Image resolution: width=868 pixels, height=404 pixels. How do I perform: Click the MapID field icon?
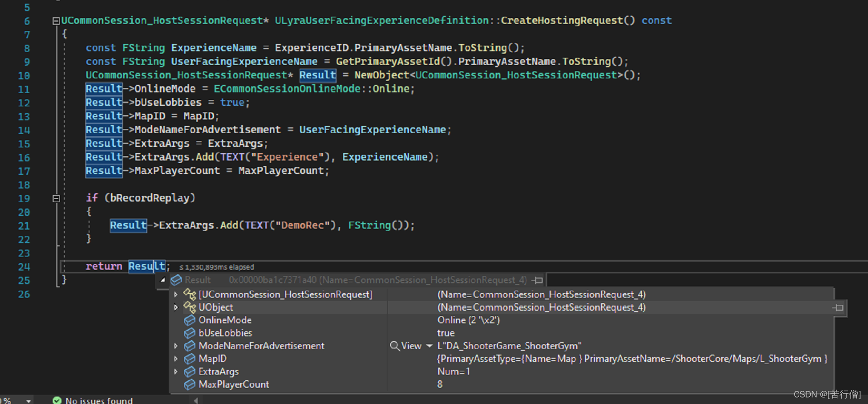pyautogui.click(x=190, y=359)
